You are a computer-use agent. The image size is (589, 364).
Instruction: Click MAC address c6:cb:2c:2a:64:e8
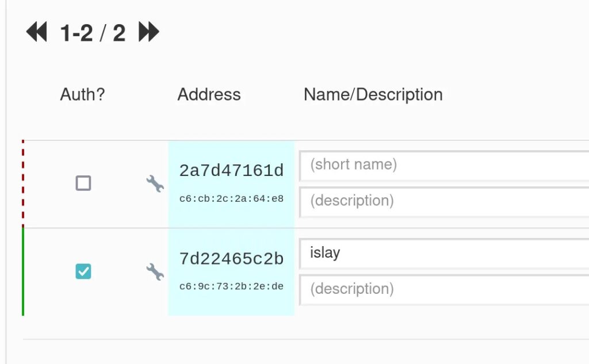pyautogui.click(x=231, y=199)
